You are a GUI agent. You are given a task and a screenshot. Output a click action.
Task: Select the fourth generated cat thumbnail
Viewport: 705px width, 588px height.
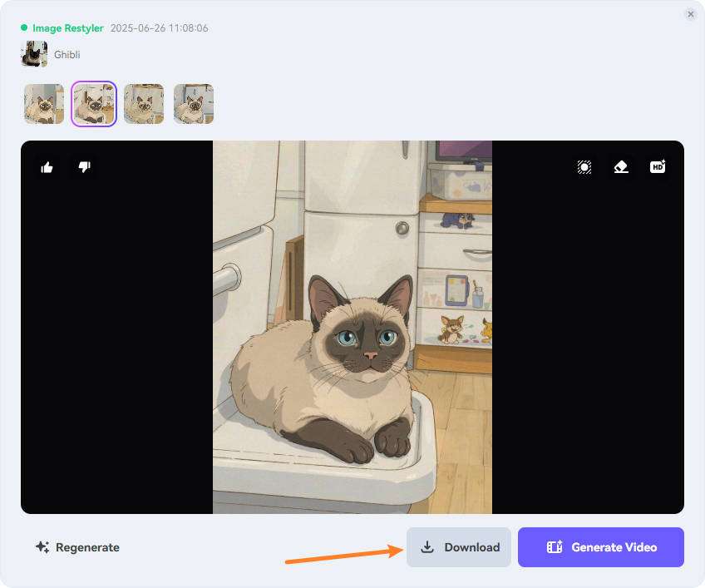tap(194, 104)
